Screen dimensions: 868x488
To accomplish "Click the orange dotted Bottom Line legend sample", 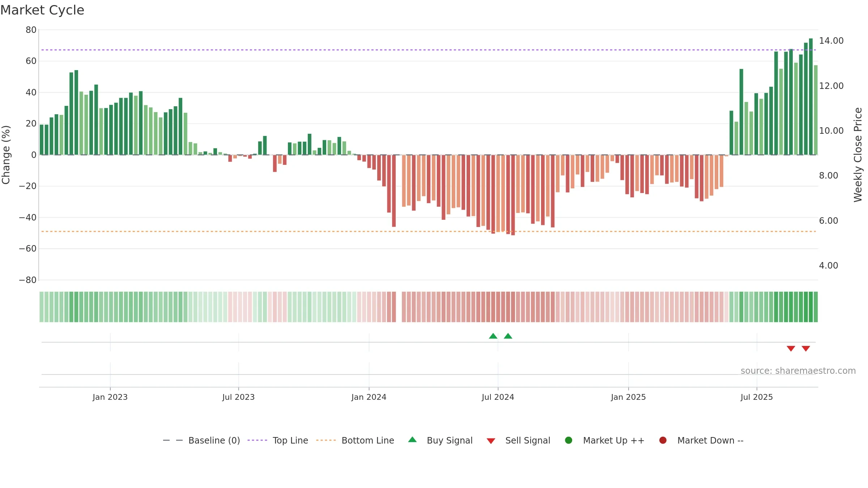I will coord(326,440).
